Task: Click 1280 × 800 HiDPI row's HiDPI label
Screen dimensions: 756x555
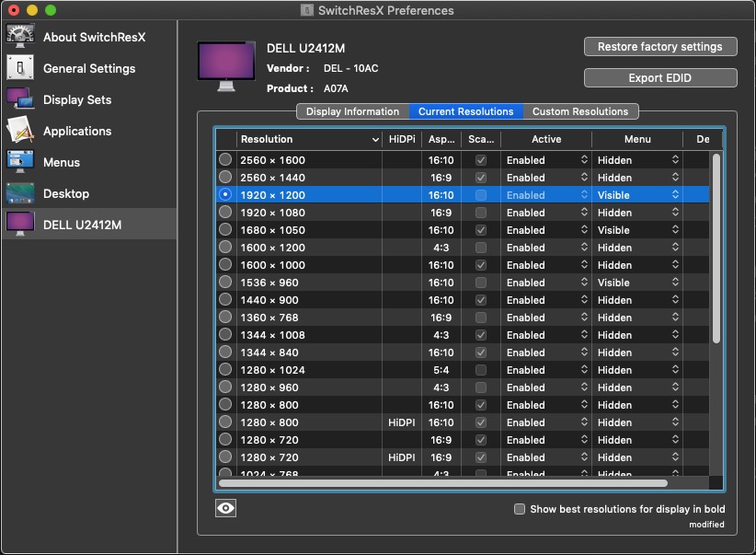Action: click(x=402, y=422)
